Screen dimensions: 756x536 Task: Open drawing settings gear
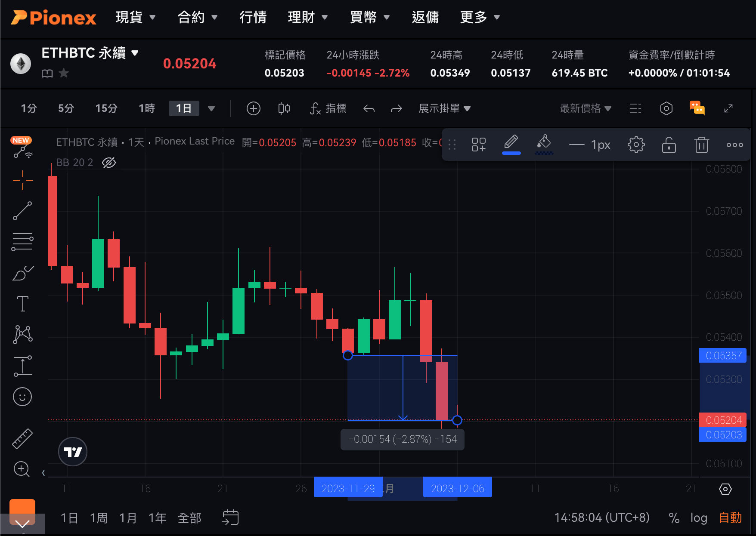click(636, 145)
